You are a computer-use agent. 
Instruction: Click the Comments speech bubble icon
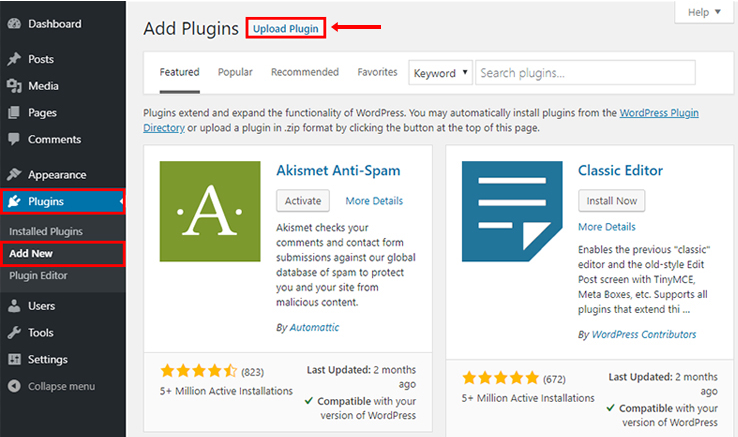tap(15, 139)
